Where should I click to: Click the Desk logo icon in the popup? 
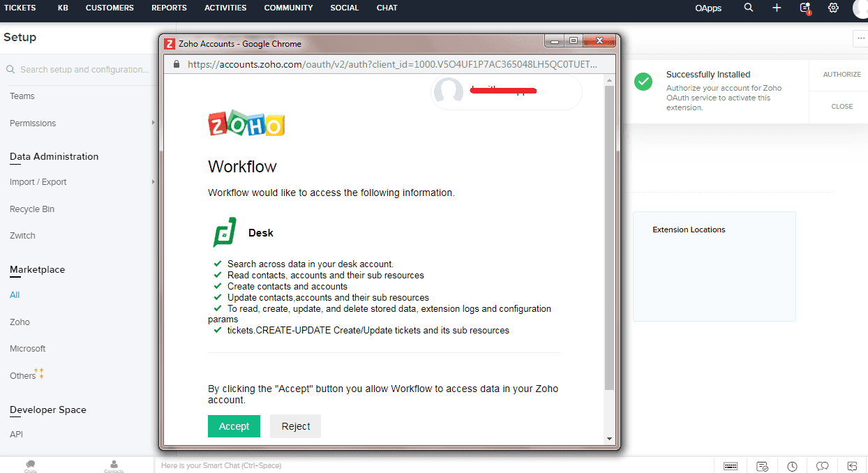coord(224,232)
